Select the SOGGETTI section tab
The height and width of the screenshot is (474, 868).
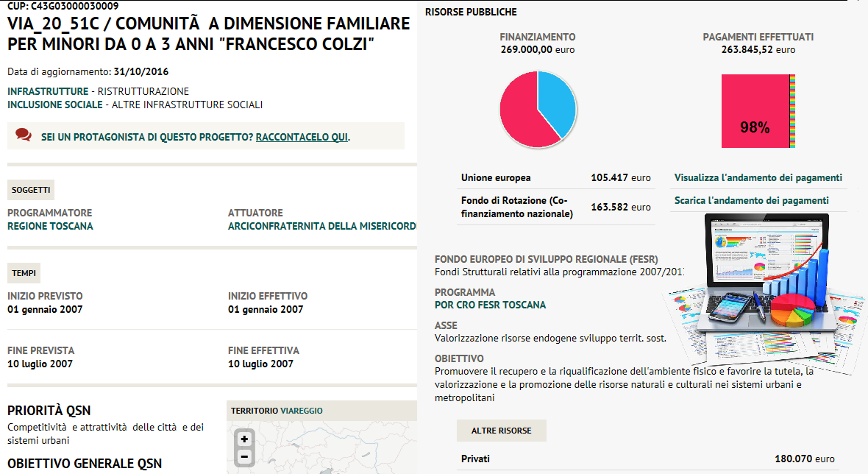[30, 190]
